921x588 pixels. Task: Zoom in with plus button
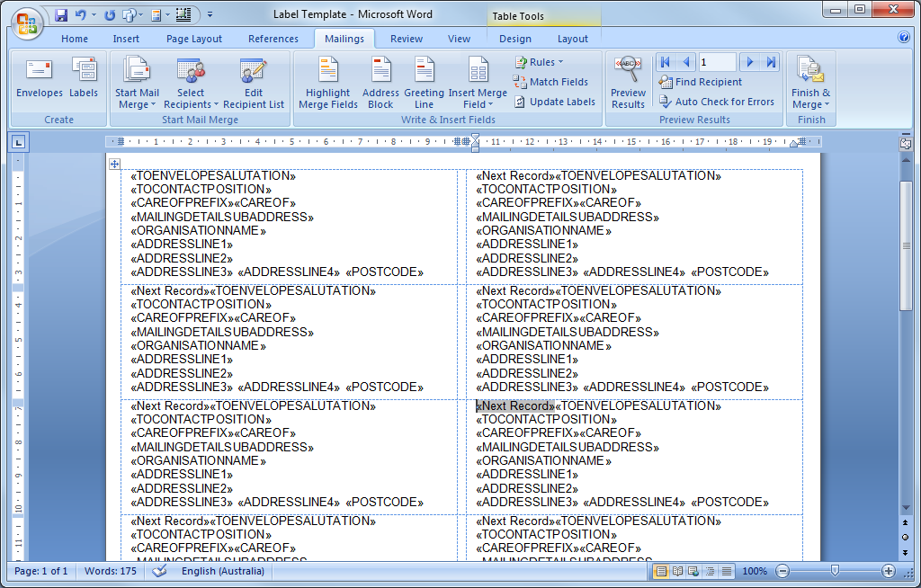[888, 571]
